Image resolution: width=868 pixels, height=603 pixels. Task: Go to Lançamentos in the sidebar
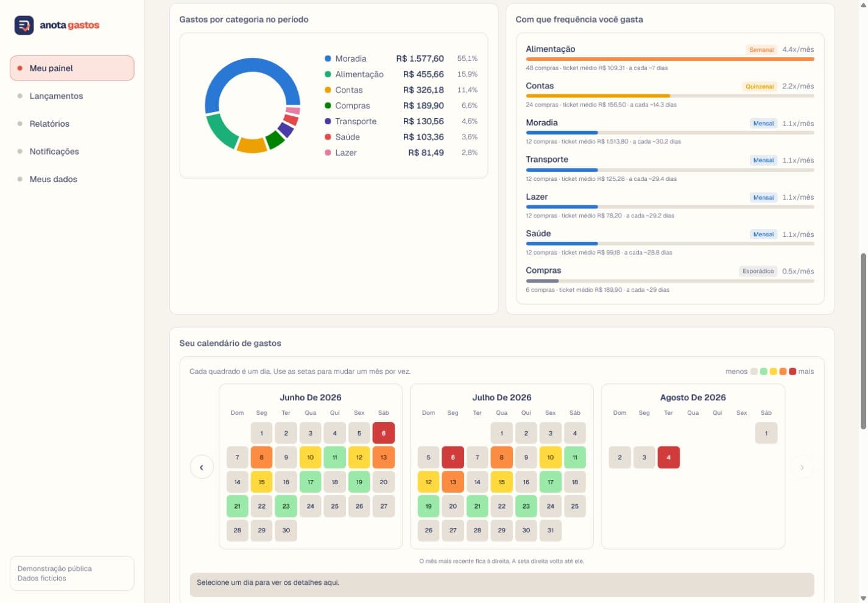click(x=72, y=96)
